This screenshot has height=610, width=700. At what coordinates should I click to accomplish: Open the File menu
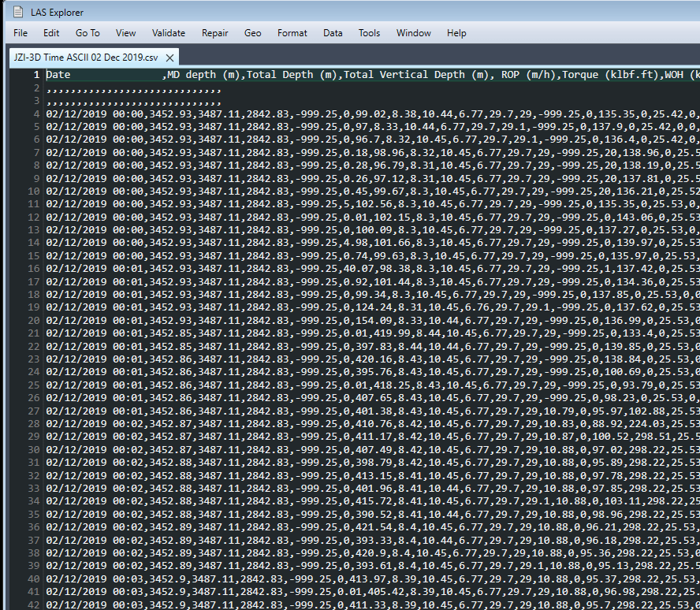pos(20,33)
